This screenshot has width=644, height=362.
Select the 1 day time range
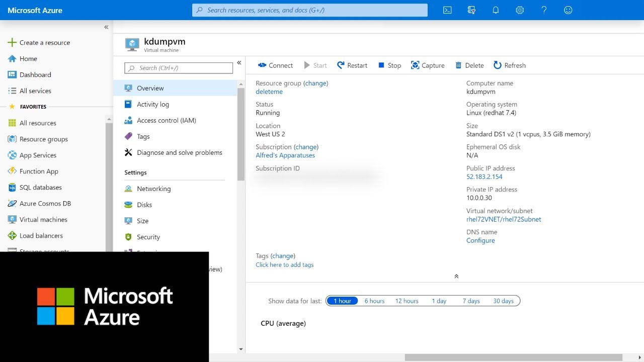click(439, 301)
